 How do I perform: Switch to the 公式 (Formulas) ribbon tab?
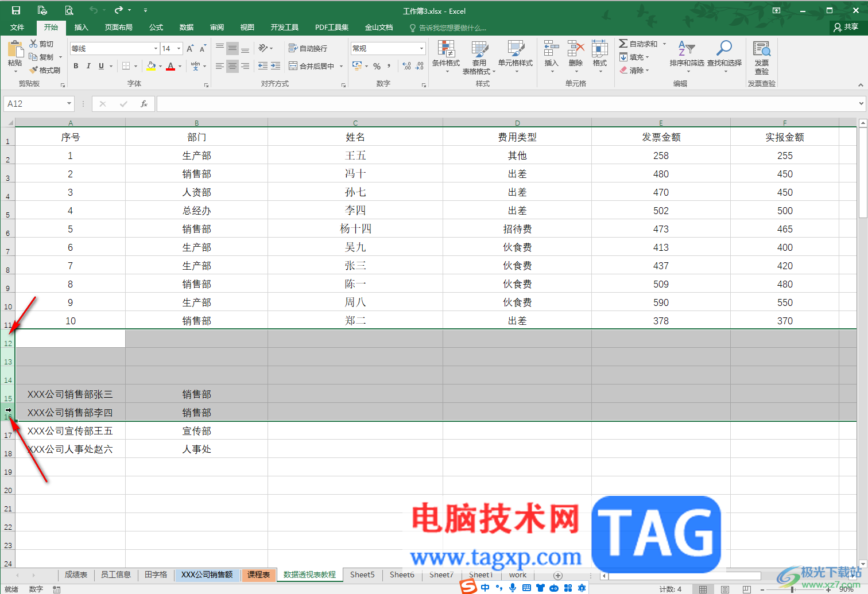point(156,28)
